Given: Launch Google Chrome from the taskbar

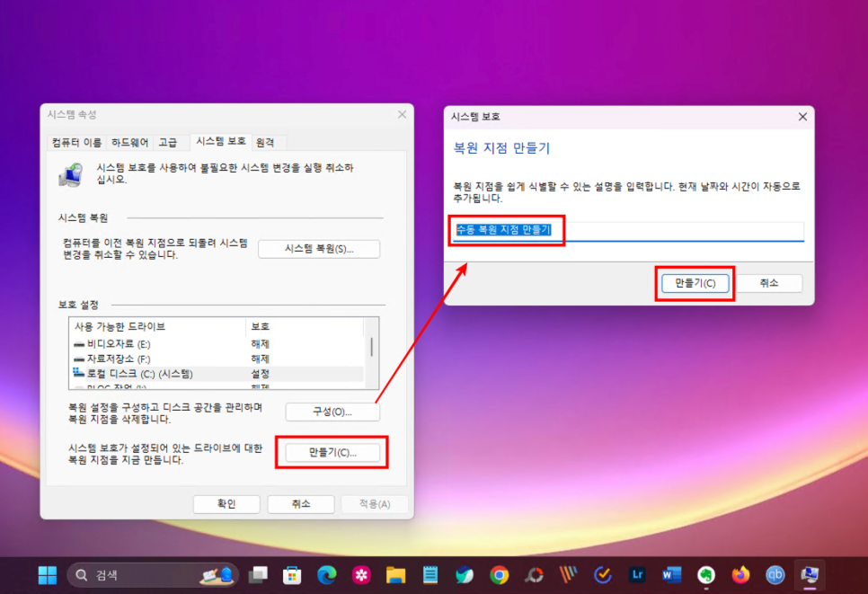Looking at the screenshot, I should coord(500,575).
